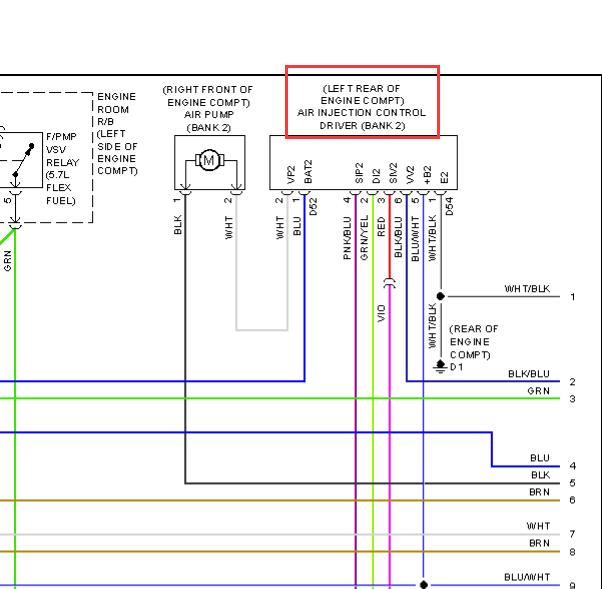The height and width of the screenshot is (589, 602).
Task: Click the D52 connector label
Action: click(x=313, y=206)
